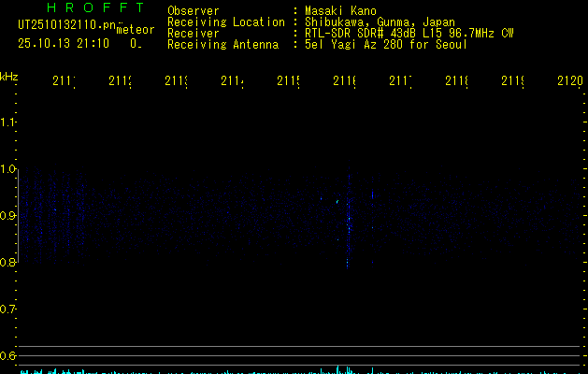
Task: Click the 0.6 kHz axis tick label
Action: (x=7, y=355)
